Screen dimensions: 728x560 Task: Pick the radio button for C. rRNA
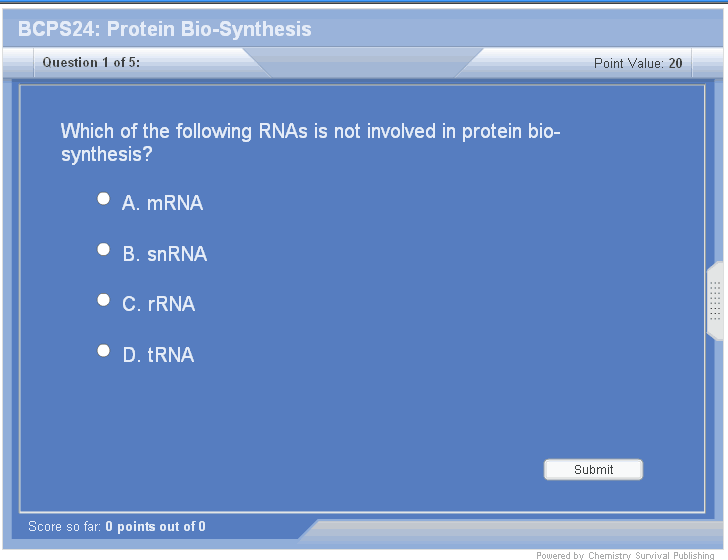tap(103, 300)
